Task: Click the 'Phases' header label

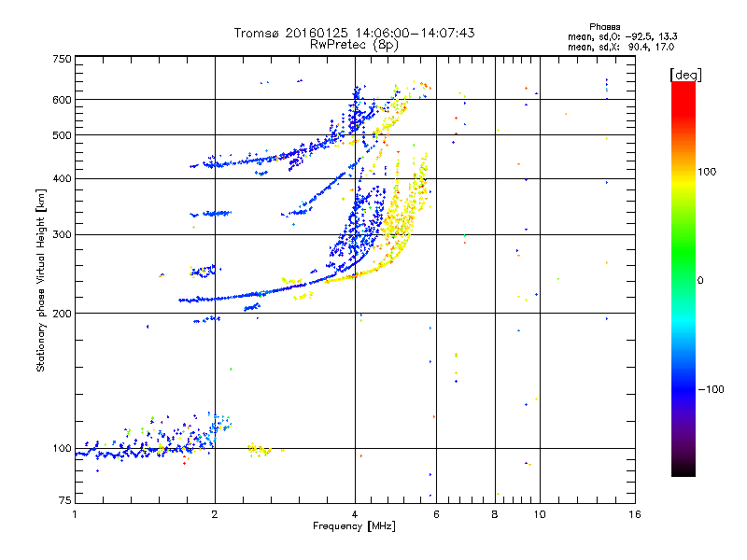Action: (604, 27)
